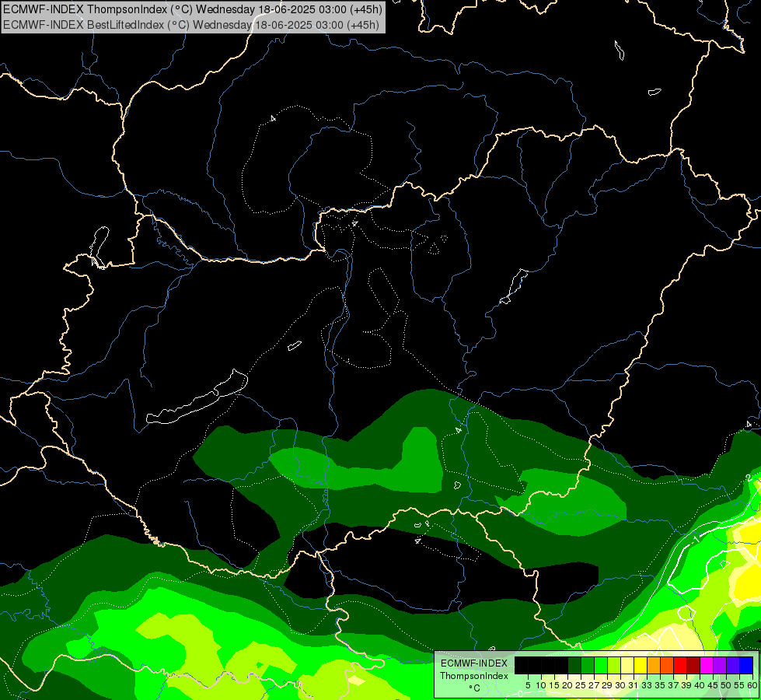The image size is (761, 700).
Task: Click the pale yellow 30-31 legend swatch
Action: point(627,665)
